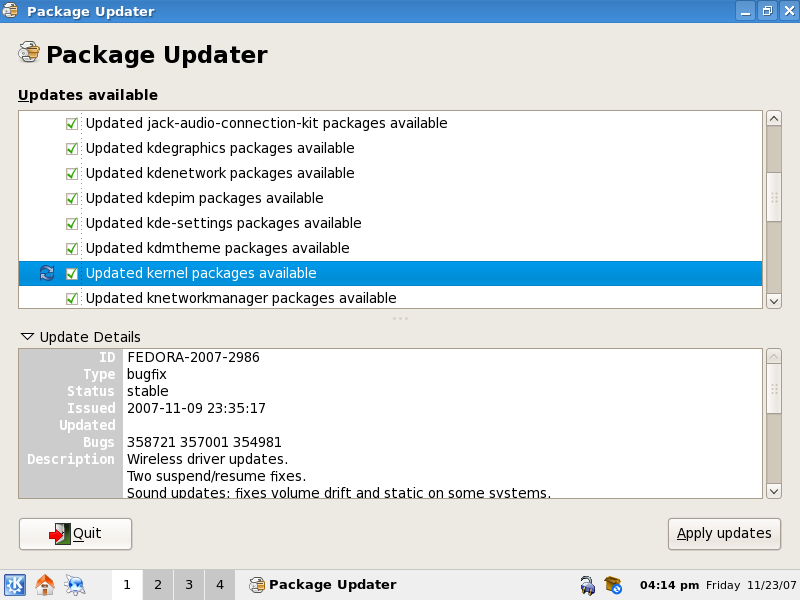Click updates list scrollbar down arrow
Image resolution: width=800 pixels, height=600 pixels.
[774, 301]
